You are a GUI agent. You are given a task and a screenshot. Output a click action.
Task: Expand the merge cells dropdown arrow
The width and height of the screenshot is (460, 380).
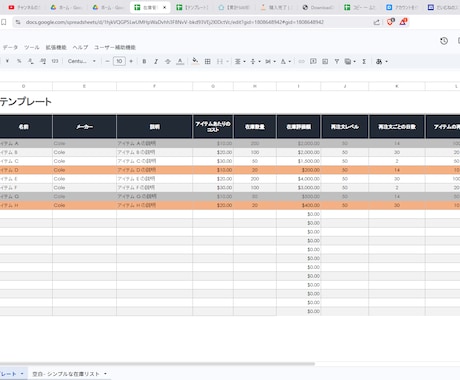(x=228, y=61)
